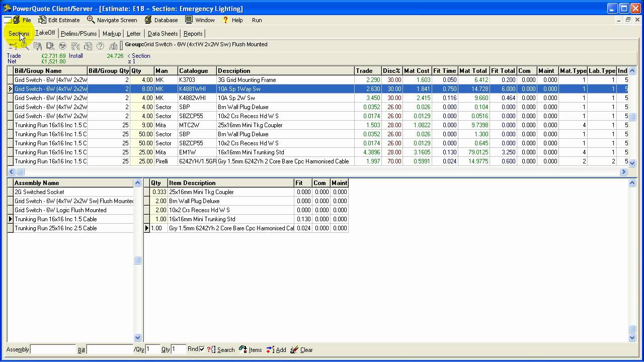The height and width of the screenshot is (362, 644).
Task: Click '16x16mm Mini Trunking Std' in lower item list
Action: [231, 219]
